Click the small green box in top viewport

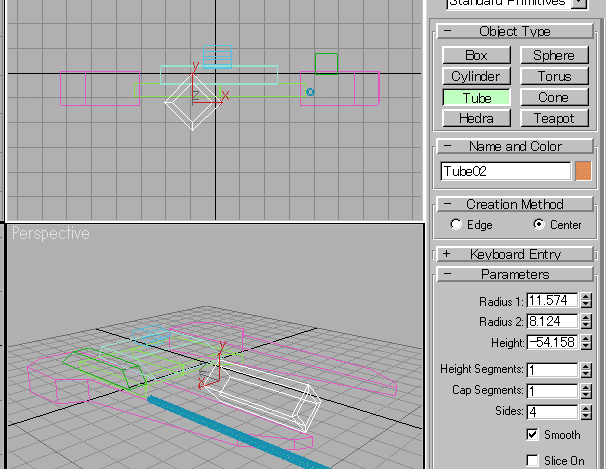point(326,64)
